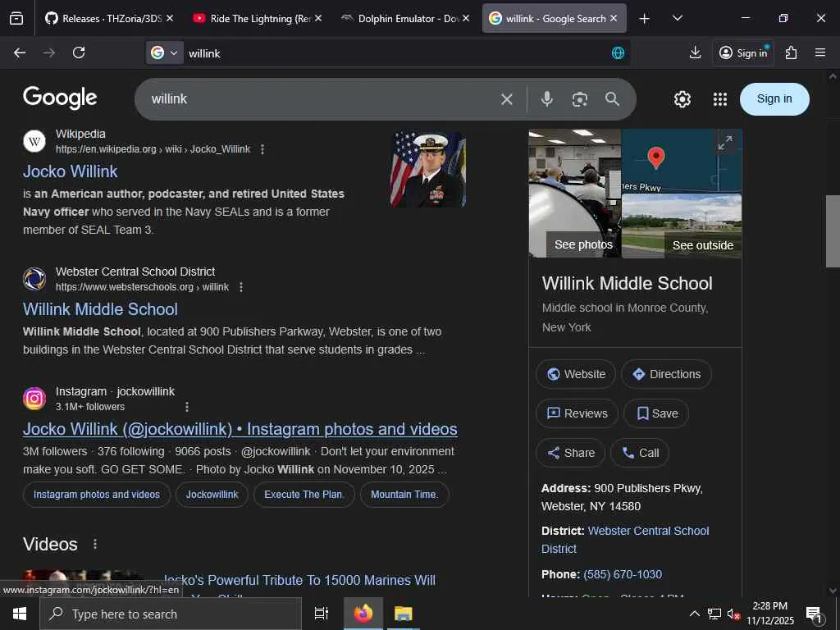
Task: Click the Jockowillink sitelink chip
Action: [212, 495]
